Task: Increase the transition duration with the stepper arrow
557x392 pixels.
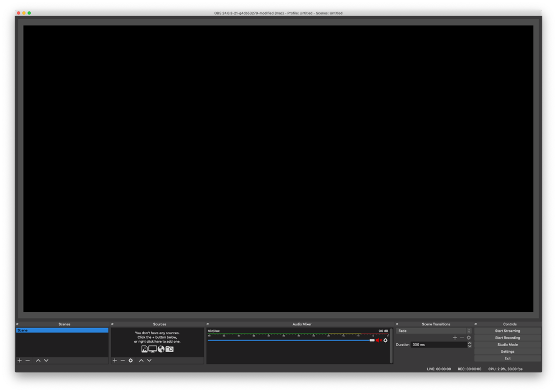Action: [x=469, y=343]
